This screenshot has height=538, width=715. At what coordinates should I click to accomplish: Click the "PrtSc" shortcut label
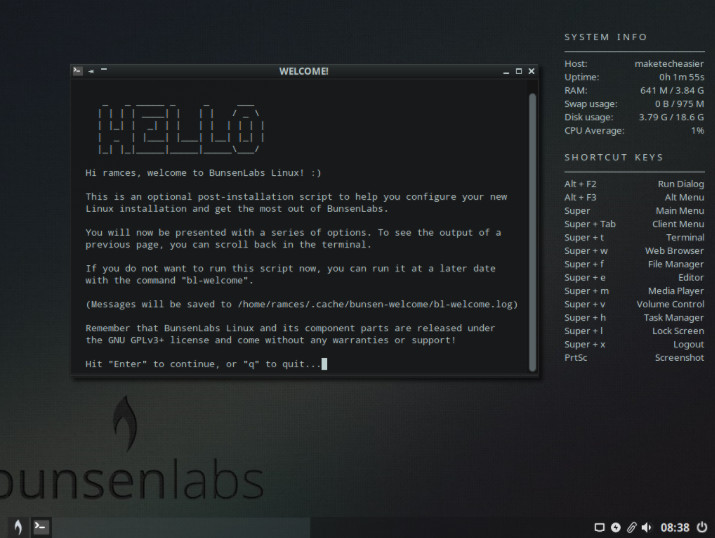click(x=575, y=358)
